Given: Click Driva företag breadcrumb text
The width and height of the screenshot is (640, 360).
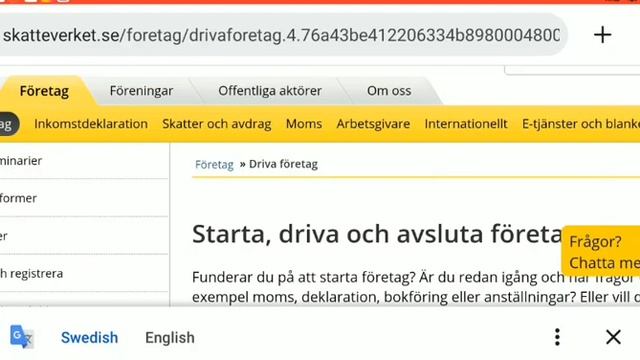Looking at the screenshot, I should coord(283,164).
